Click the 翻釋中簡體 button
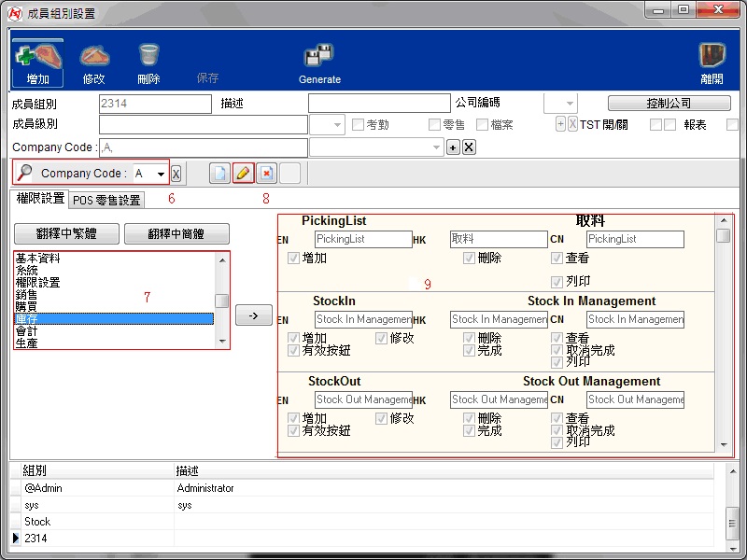747x560 pixels. point(176,234)
